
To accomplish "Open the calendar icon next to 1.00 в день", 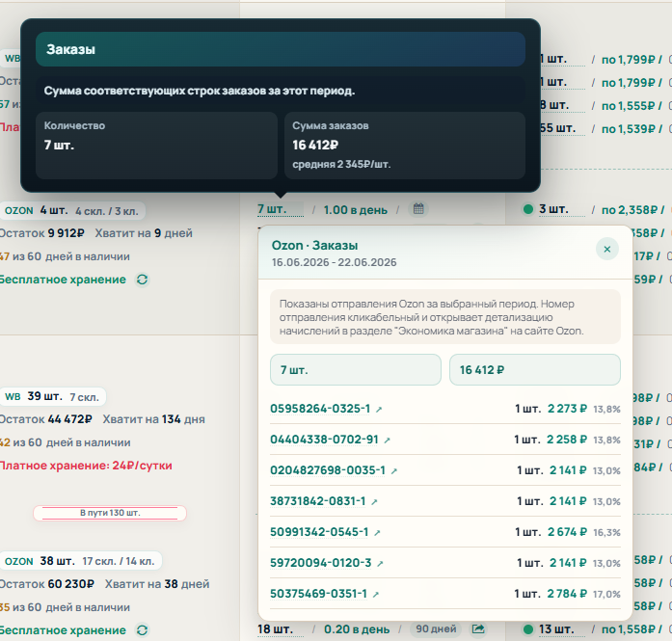I will tap(418, 209).
